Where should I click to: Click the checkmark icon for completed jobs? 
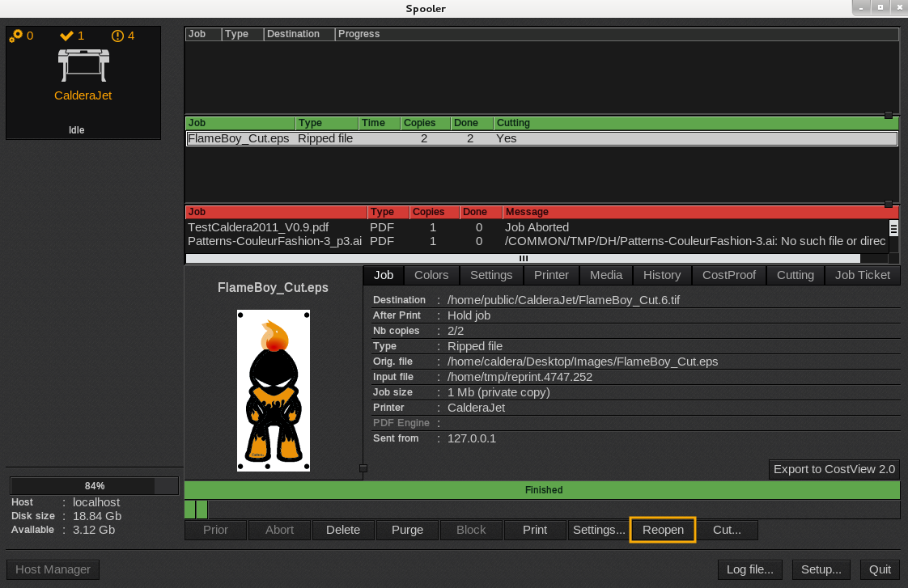66,36
